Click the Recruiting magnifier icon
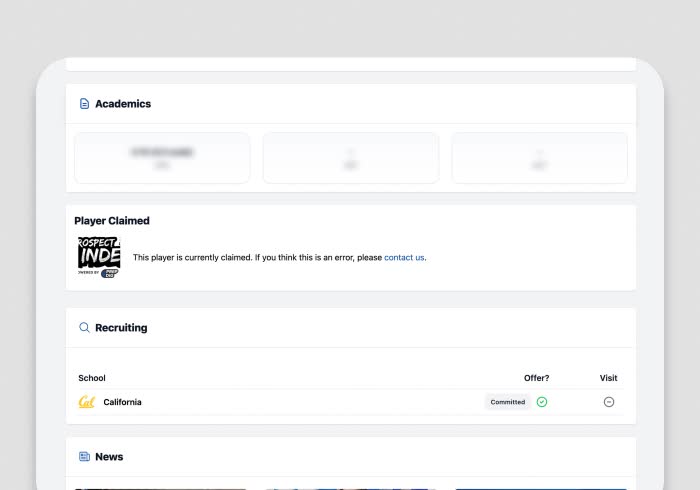 tap(84, 328)
